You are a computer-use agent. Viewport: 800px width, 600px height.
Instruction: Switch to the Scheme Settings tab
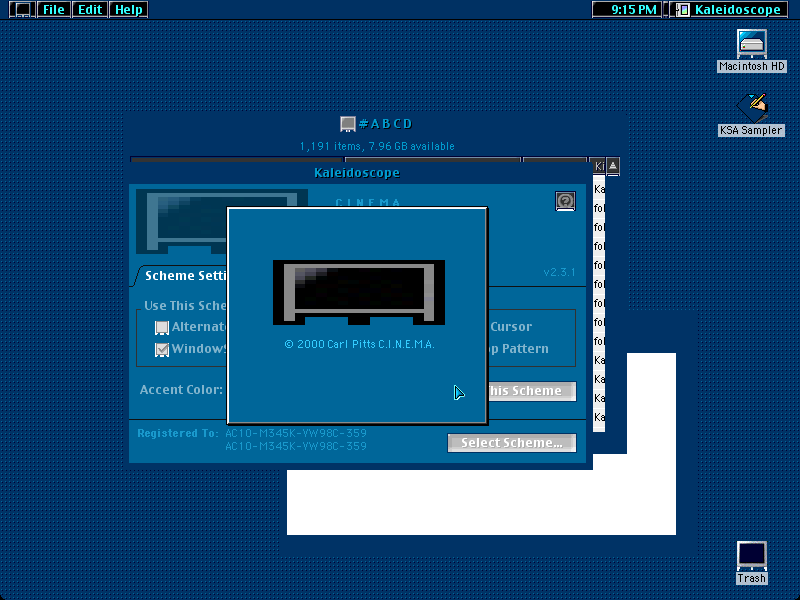tap(183, 276)
